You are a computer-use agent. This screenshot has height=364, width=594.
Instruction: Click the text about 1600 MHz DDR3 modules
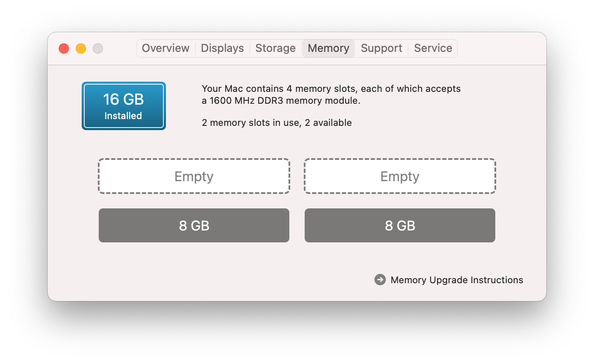point(281,101)
